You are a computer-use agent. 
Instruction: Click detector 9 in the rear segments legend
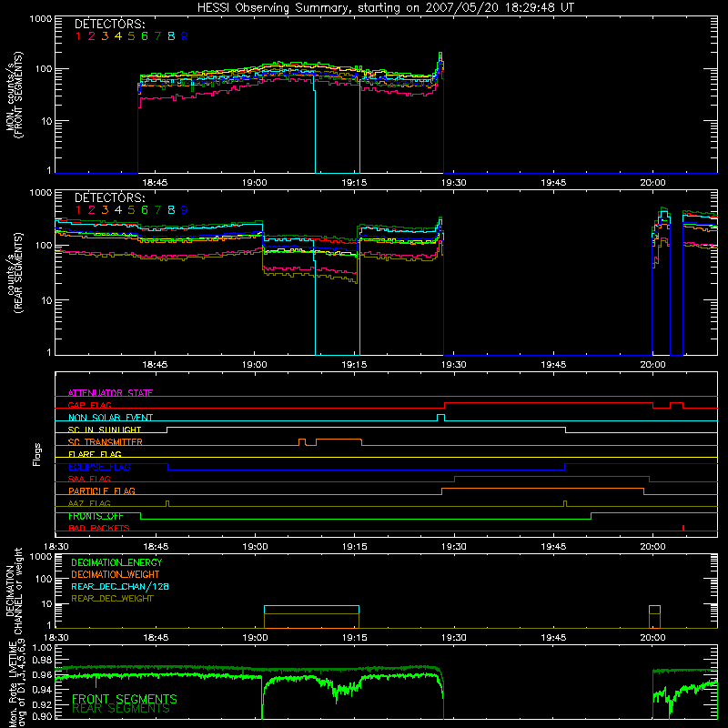click(x=185, y=210)
